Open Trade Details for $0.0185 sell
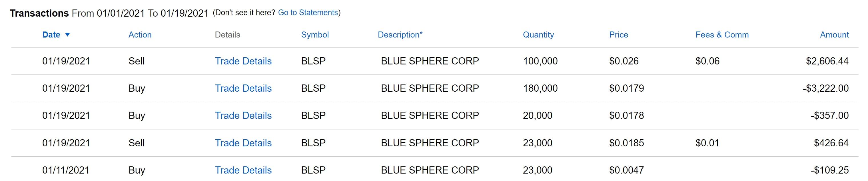This screenshot has width=868, height=181. [243, 143]
